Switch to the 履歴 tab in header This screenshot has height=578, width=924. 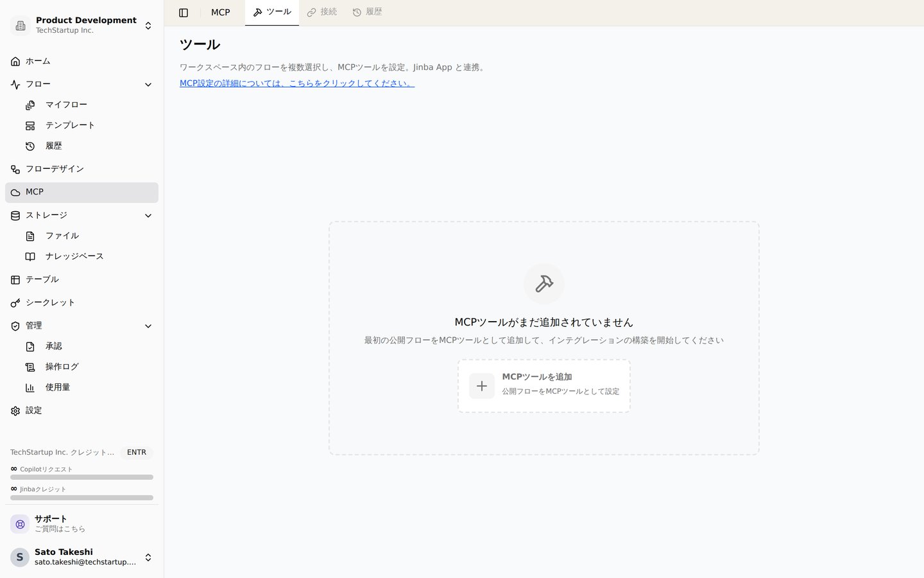click(x=368, y=12)
